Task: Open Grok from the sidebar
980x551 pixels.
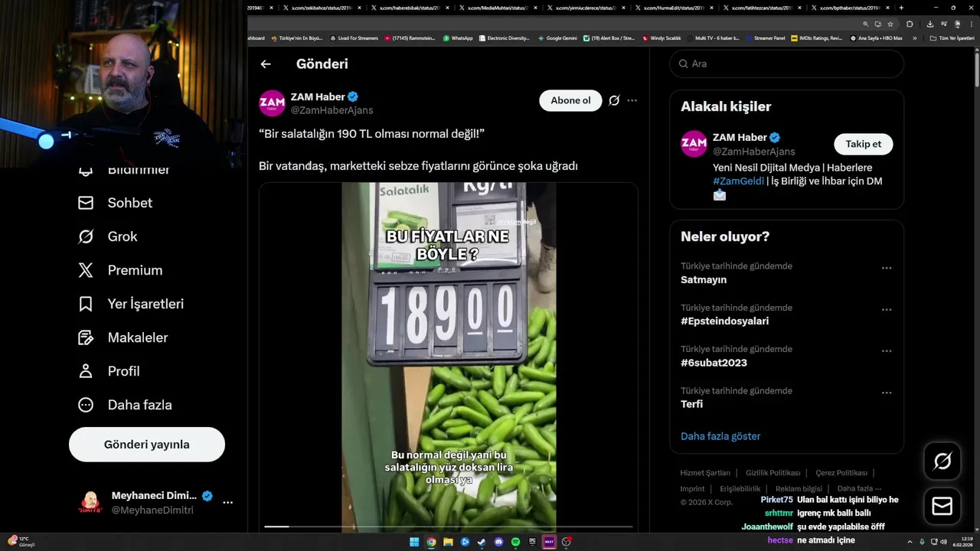Action: (x=108, y=236)
